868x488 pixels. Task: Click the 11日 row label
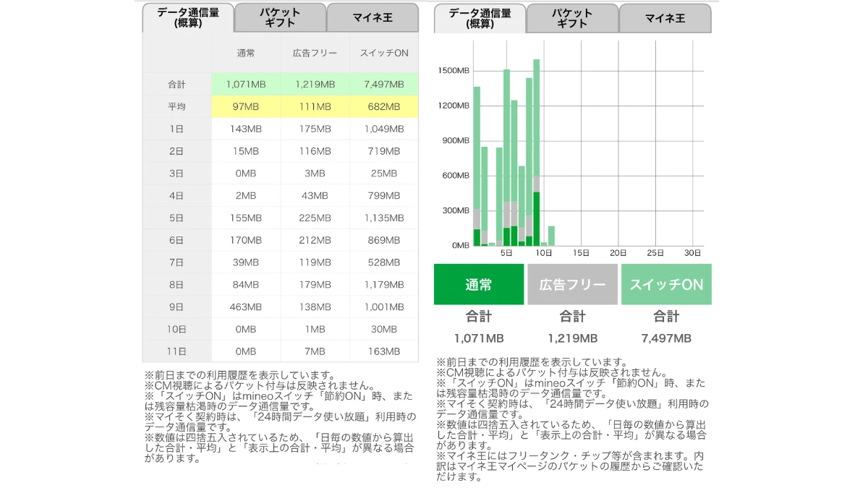(x=177, y=351)
